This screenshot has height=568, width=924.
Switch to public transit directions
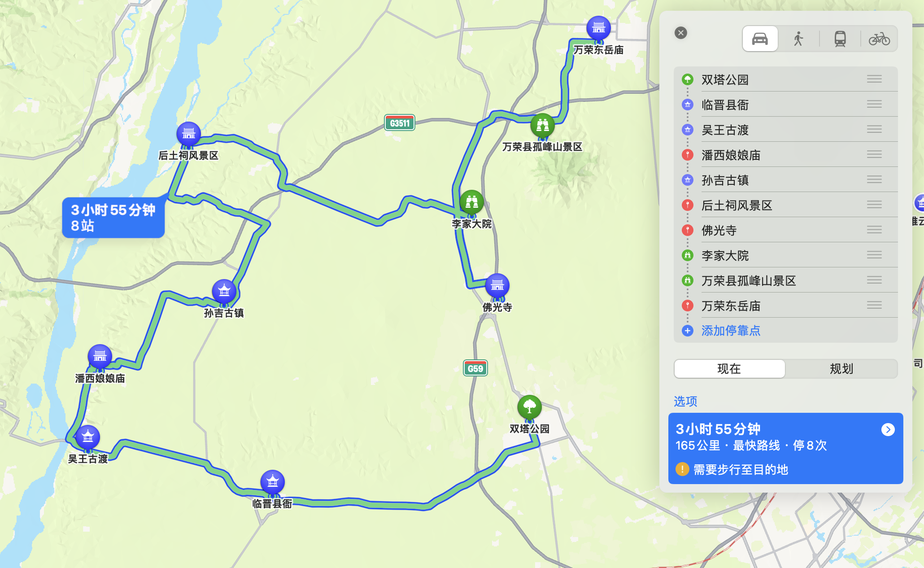(x=840, y=39)
